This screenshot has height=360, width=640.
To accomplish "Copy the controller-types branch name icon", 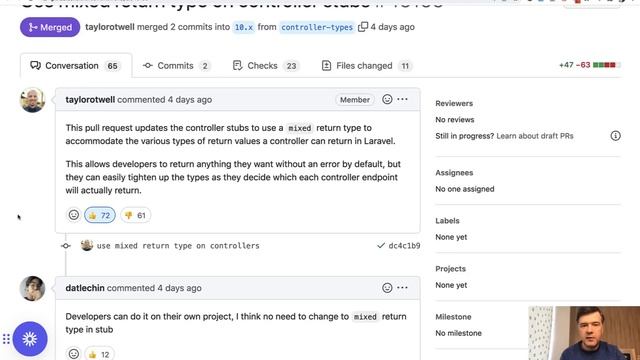I will click(363, 27).
